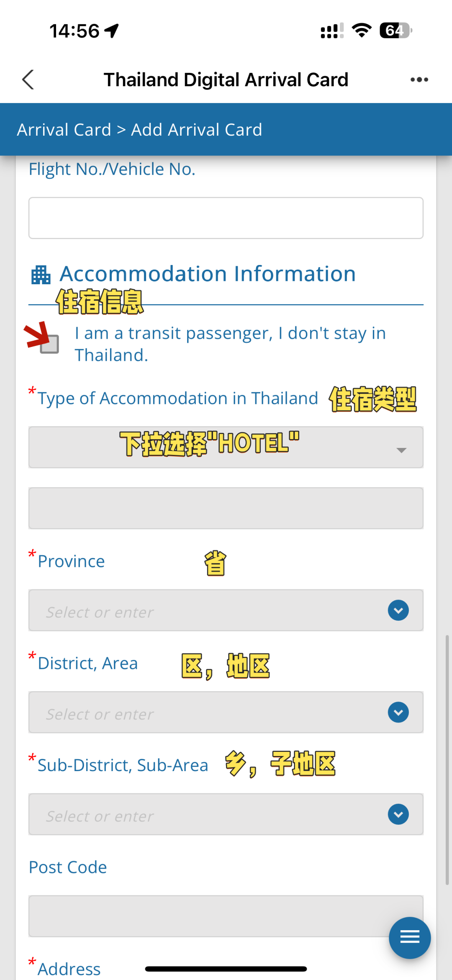
Task: Tap the Wi-Fi status icon
Action: pyautogui.click(x=362, y=31)
